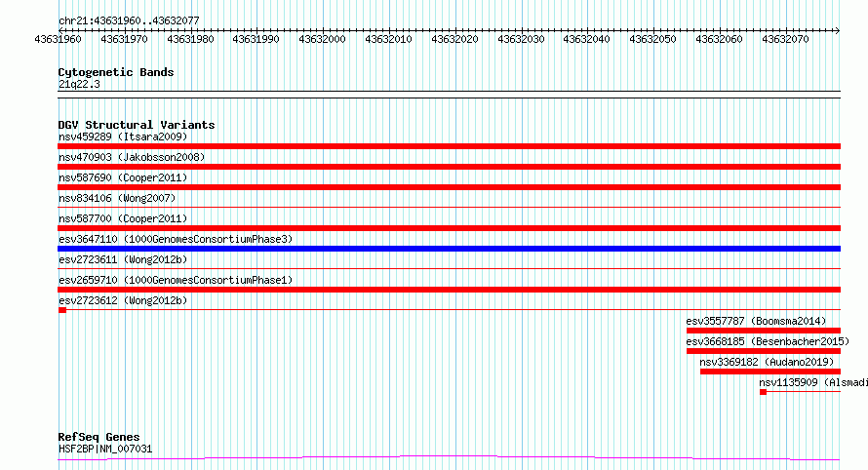The height and width of the screenshot is (470, 868).
Task: Click the 21q22.3 cytogenetic band bar
Action: click(x=449, y=95)
